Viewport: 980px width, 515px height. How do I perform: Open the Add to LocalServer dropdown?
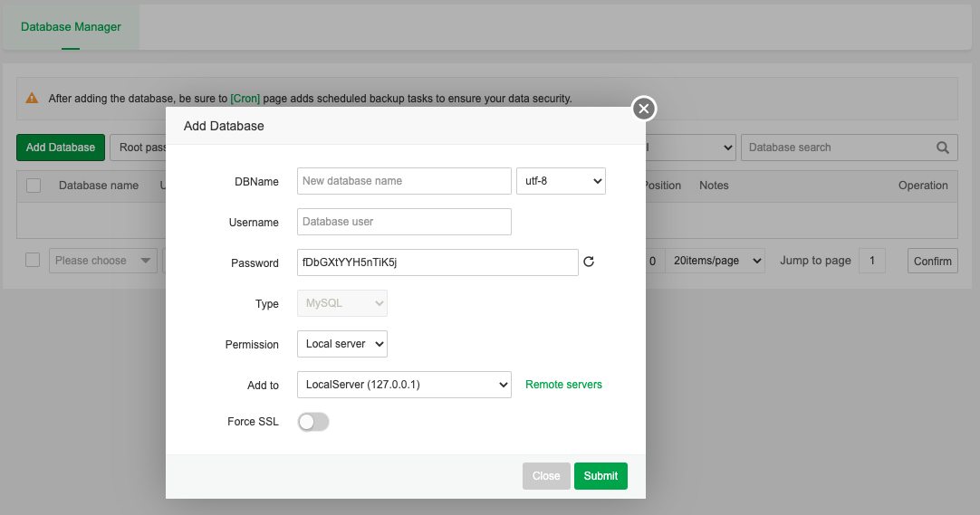[404, 385]
